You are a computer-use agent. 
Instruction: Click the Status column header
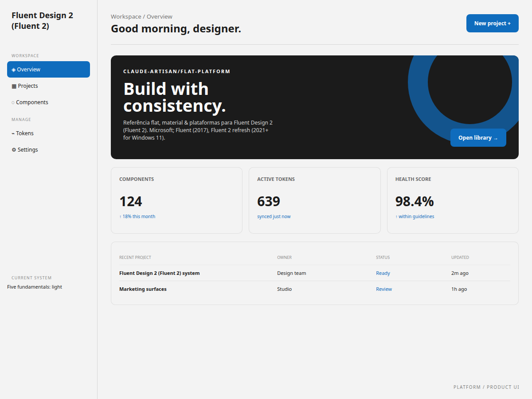383,257
